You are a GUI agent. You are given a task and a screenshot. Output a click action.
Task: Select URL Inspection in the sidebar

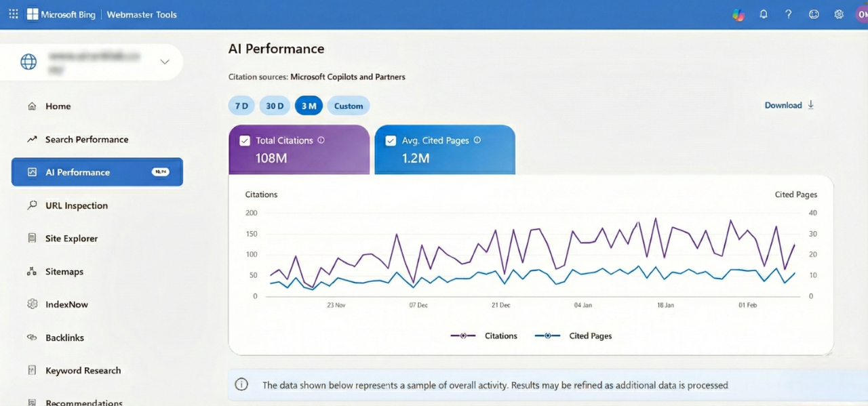pyautogui.click(x=76, y=205)
